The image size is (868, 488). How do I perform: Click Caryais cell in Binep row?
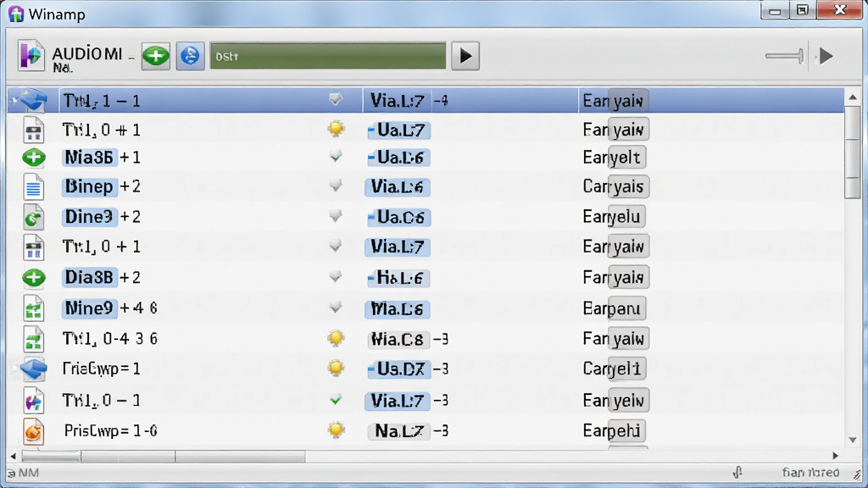pyautogui.click(x=615, y=187)
